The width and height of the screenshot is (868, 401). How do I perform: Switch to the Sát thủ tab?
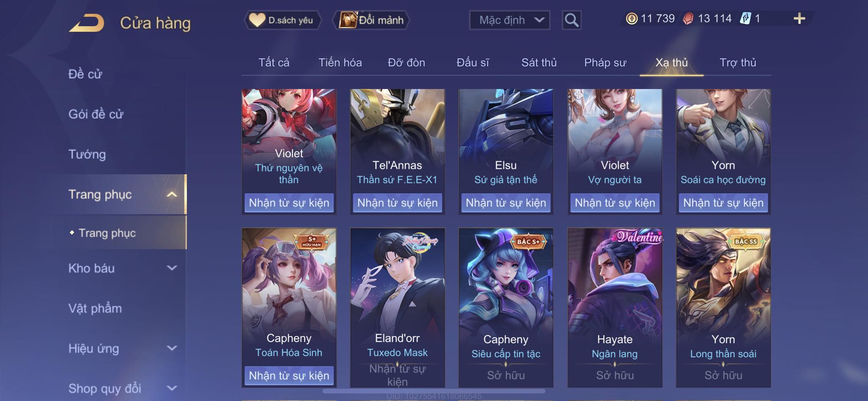pyautogui.click(x=539, y=63)
